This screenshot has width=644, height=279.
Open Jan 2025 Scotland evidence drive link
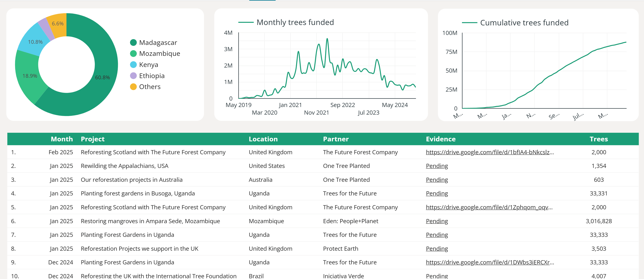[489, 207]
